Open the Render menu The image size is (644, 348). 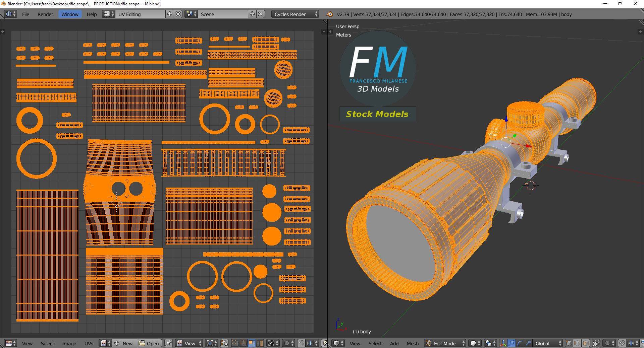(45, 14)
